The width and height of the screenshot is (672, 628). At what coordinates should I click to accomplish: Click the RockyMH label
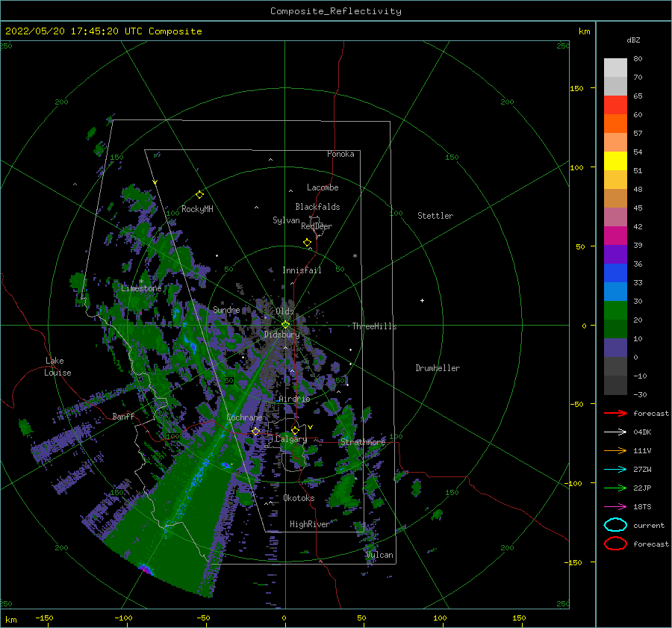[x=197, y=209]
